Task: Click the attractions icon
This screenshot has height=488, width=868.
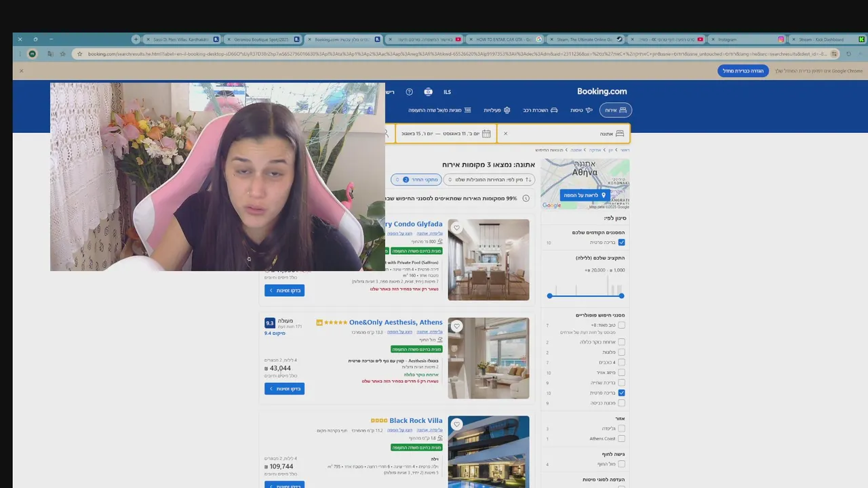Action: (507, 110)
